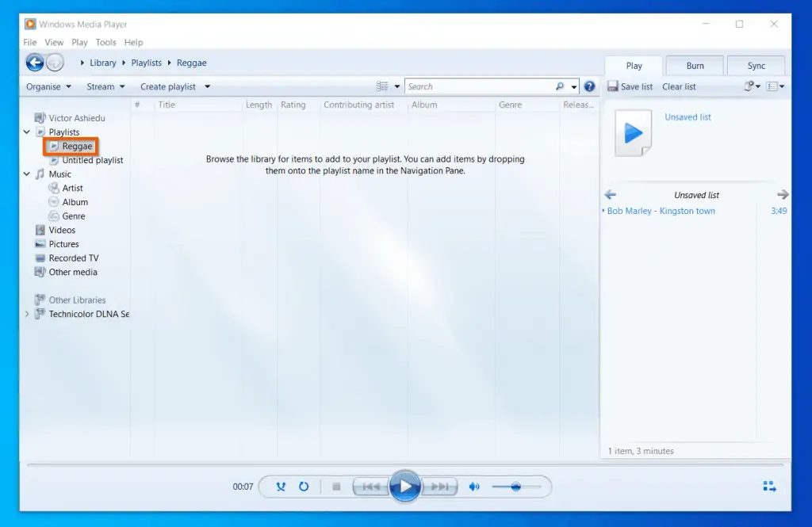Click the Clear list button
Image resolution: width=812 pixels, height=527 pixels.
[678, 86]
